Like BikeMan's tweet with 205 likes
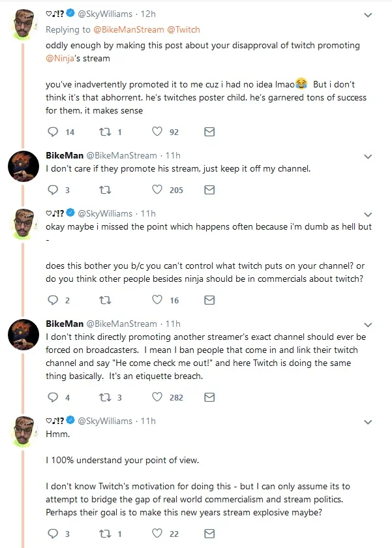The height and width of the screenshot is (548, 392). (157, 189)
